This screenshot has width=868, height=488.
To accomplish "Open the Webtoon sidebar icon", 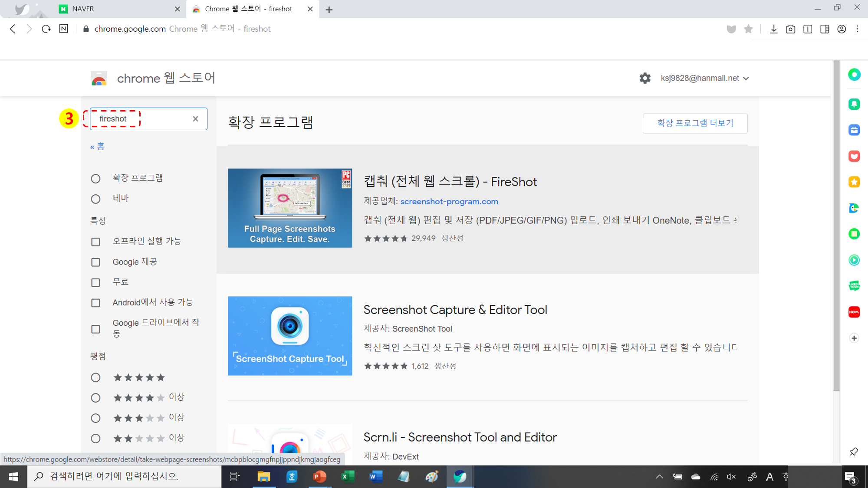I will [854, 286].
